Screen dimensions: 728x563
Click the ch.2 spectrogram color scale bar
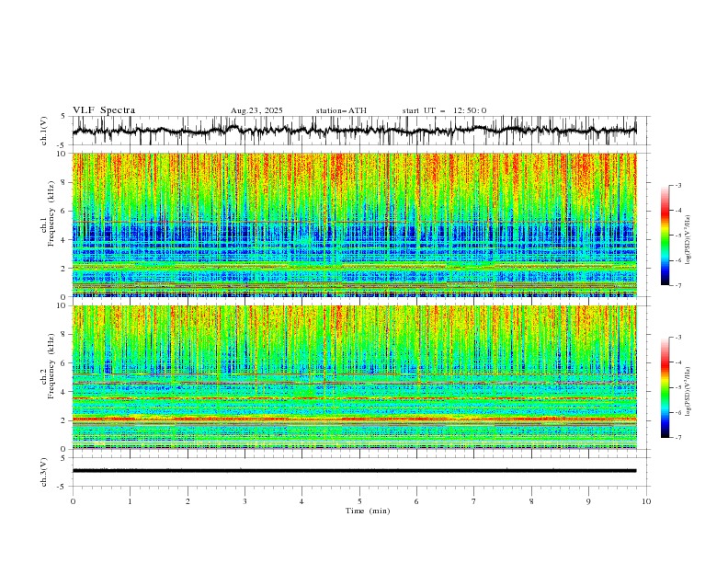pyautogui.click(x=665, y=387)
